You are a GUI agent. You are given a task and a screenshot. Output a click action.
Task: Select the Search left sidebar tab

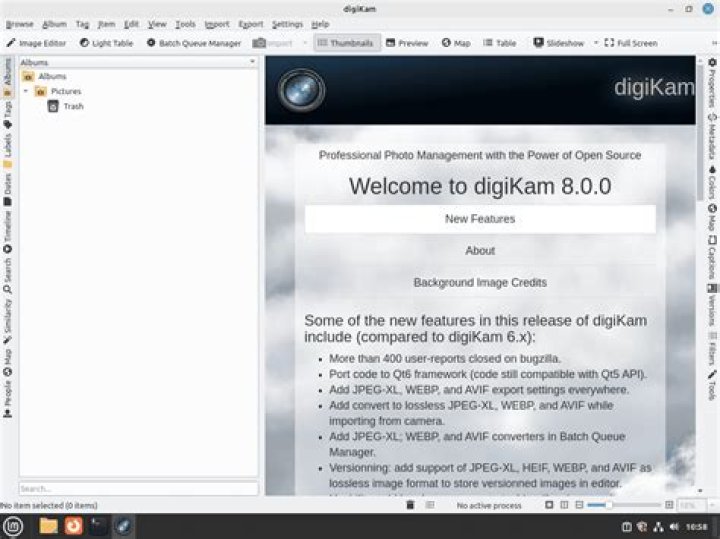click(7, 276)
